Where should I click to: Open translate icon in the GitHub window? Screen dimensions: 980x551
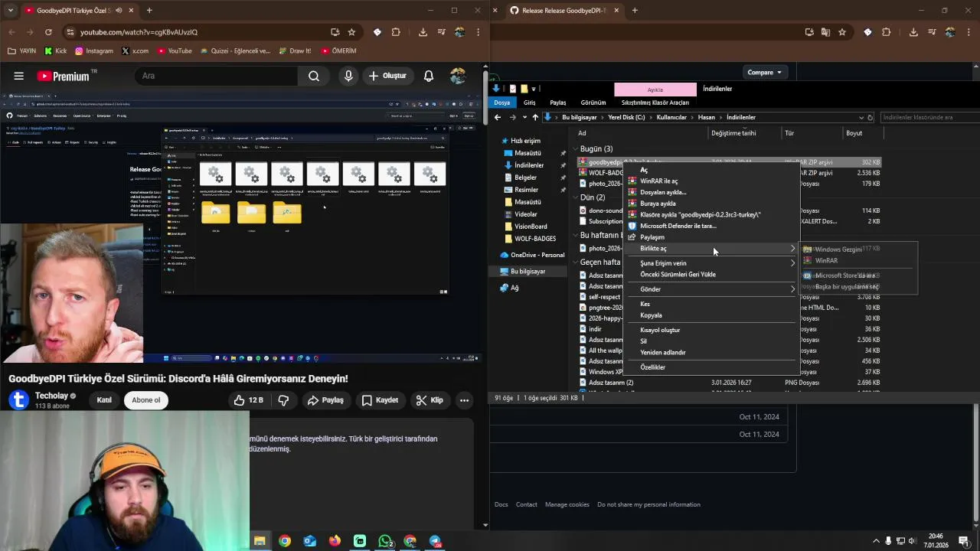825,32
